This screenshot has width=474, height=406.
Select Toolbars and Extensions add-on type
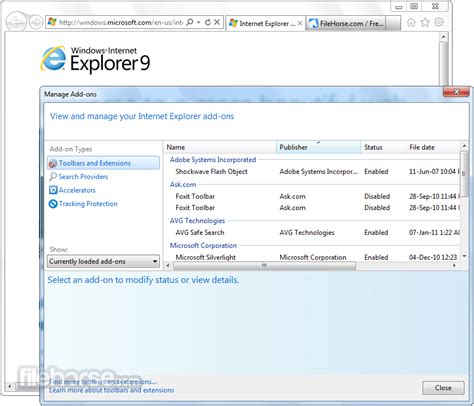[103, 163]
